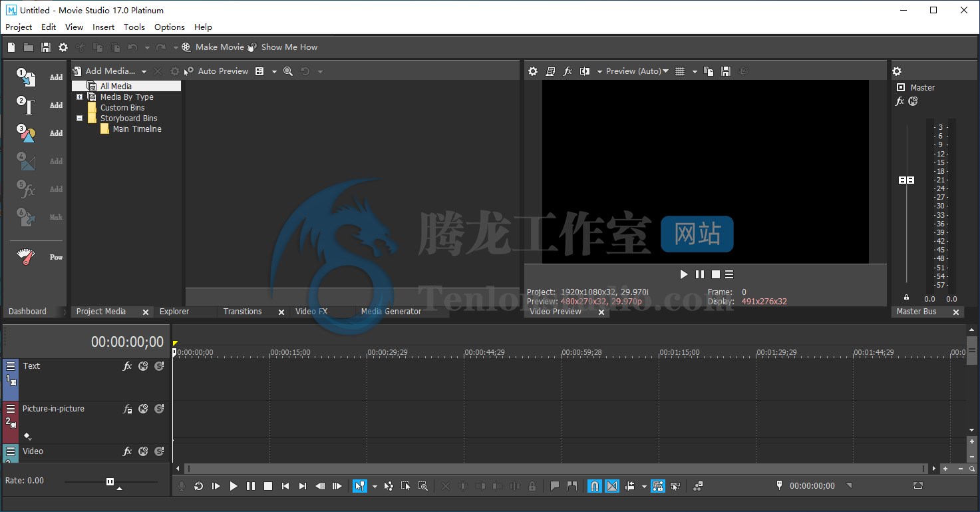Toggle Loop Playback in transport bar
980x512 pixels.
pyautogui.click(x=198, y=486)
